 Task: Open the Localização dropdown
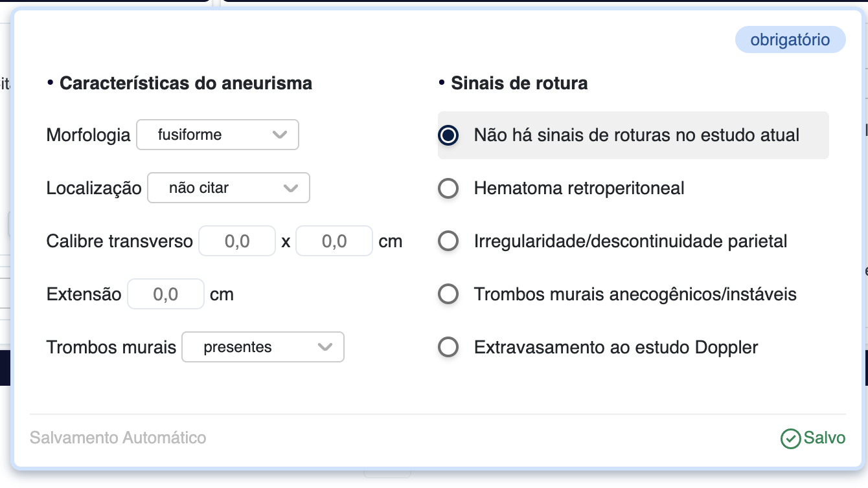pos(228,188)
